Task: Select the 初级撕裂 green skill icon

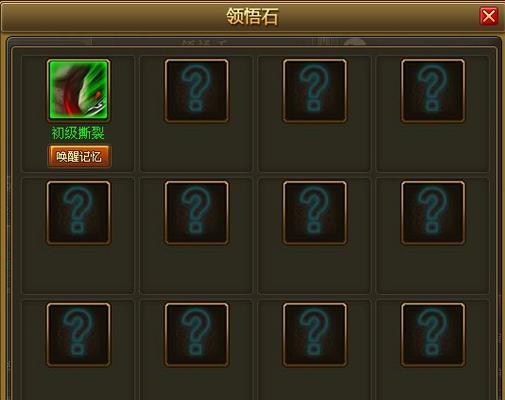Action: click(79, 90)
